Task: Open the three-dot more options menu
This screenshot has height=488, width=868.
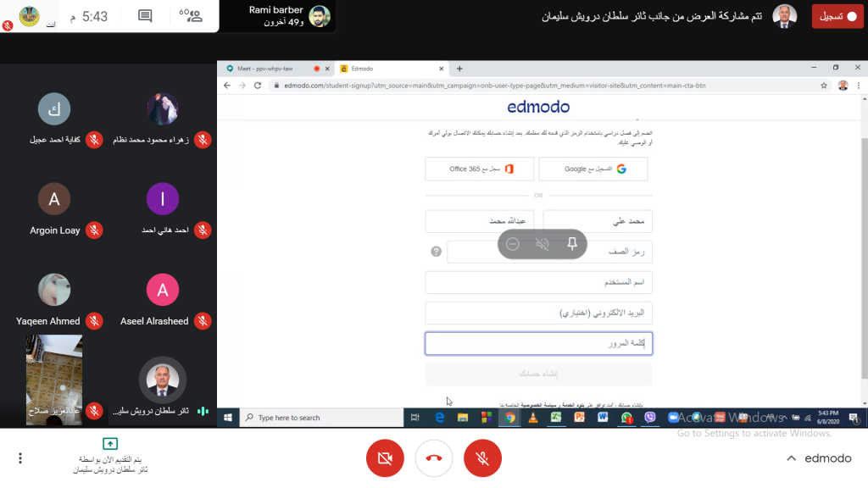Action: (x=20, y=458)
